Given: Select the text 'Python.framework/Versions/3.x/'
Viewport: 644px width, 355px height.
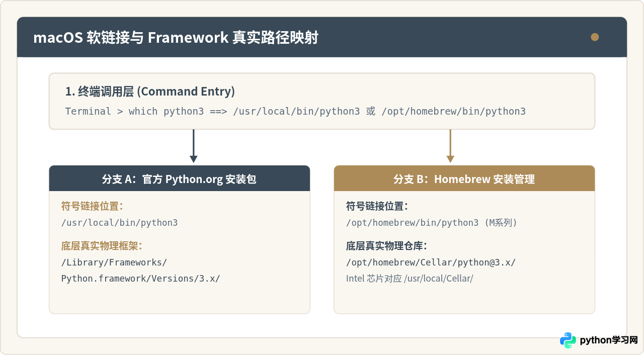Looking at the screenshot, I should pyautogui.click(x=140, y=278).
